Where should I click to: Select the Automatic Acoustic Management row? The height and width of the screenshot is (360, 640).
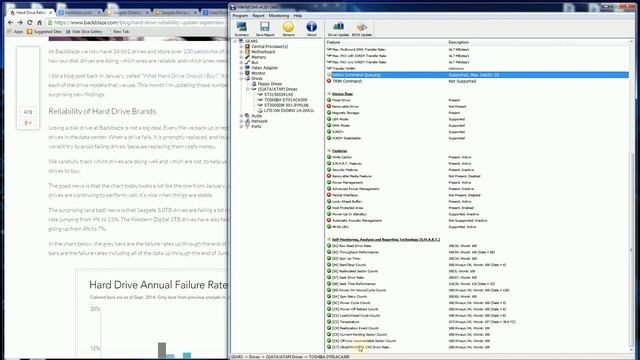point(478,220)
